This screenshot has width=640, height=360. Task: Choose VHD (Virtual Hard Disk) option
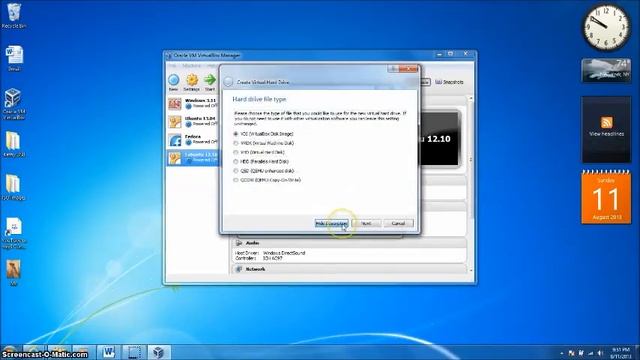(259, 152)
